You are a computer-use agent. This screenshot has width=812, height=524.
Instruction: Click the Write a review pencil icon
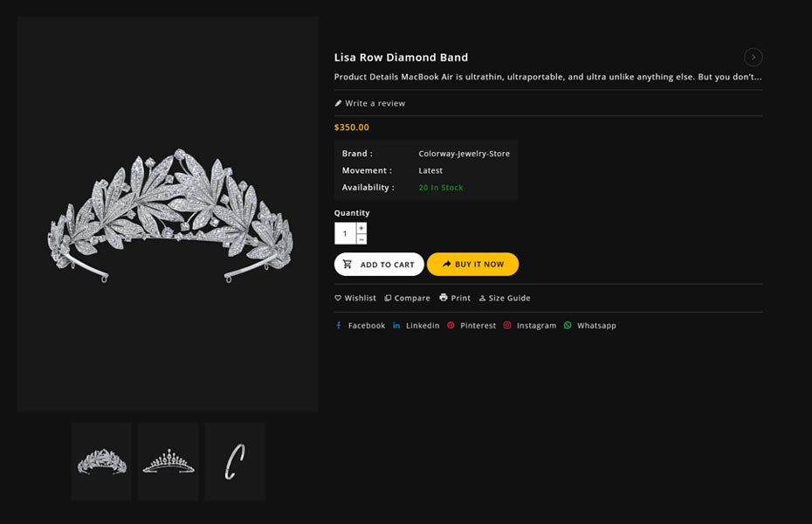click(339, 103)
